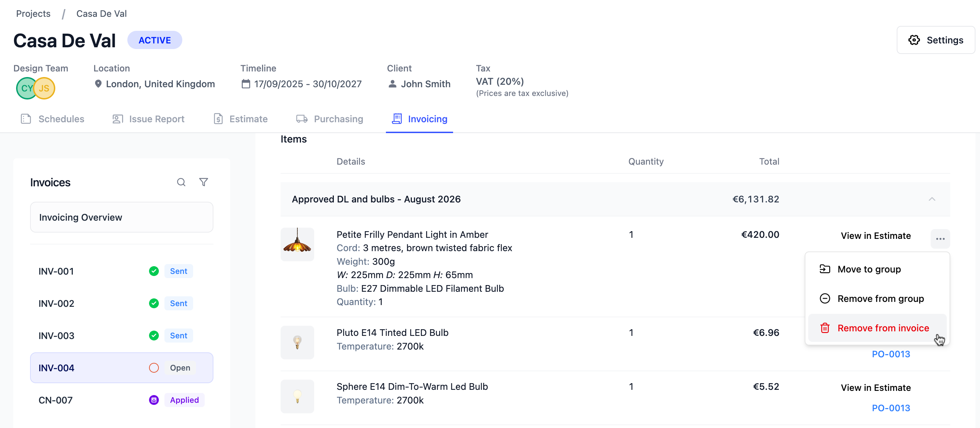Switch to the Purchasing tab
The height and width of the screenshot is (428, 980).
(330, 119)
